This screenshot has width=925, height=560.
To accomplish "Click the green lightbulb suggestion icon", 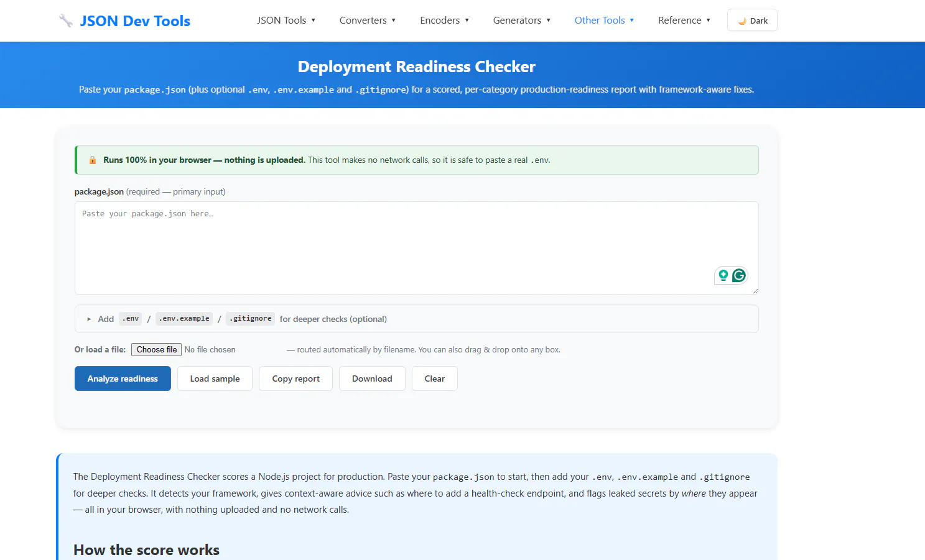I will (x=723, y=275).
